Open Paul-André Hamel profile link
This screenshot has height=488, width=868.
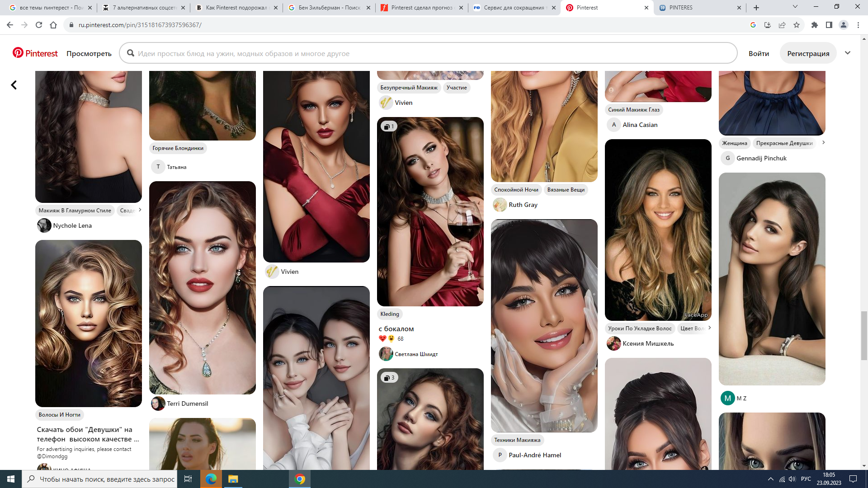(535, 455)
